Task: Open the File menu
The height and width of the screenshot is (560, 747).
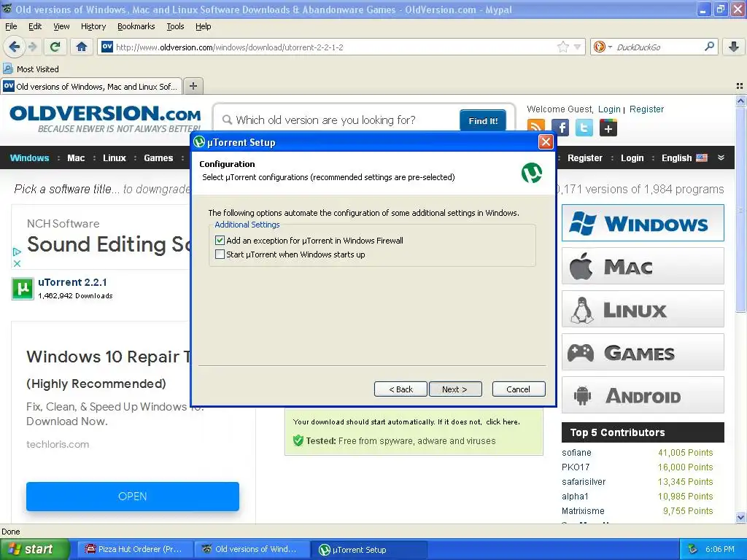Action: (11, 26)
